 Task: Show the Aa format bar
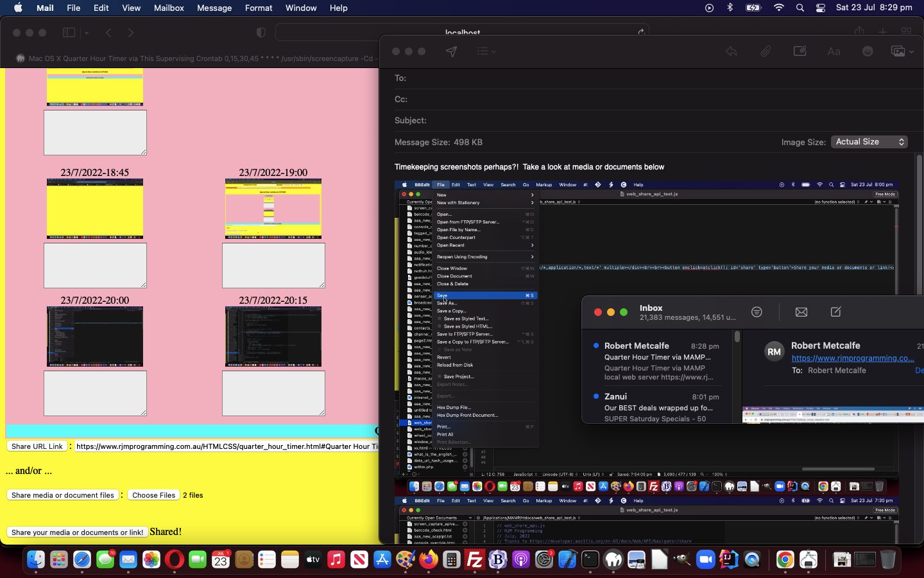point(834,51)
